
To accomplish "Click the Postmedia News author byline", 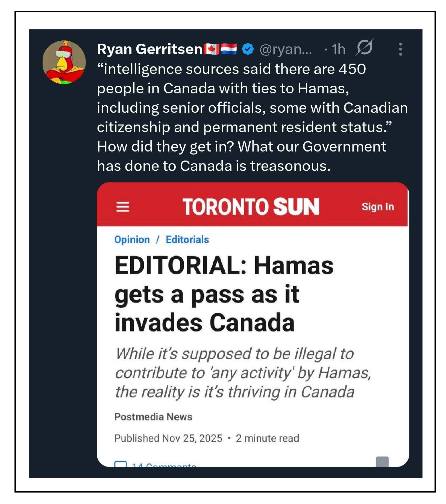I will [153, 417].
